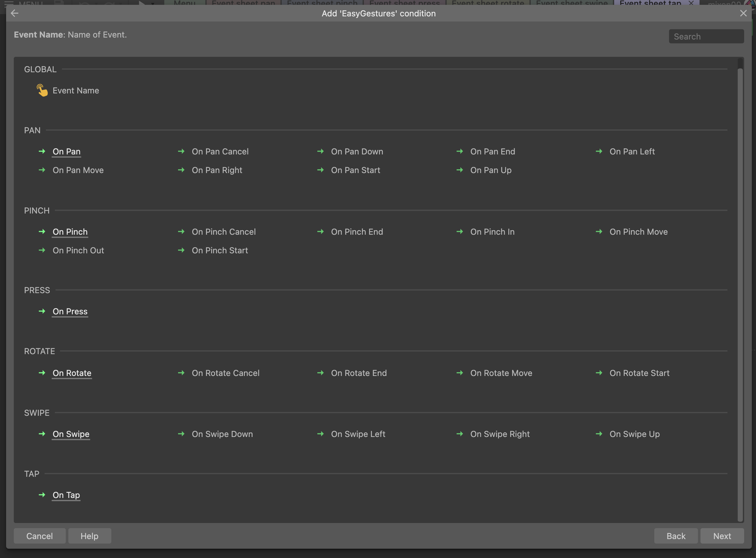Click the arrow icon next to On Press
756x558 pixels.
click(x=42, y=311)
